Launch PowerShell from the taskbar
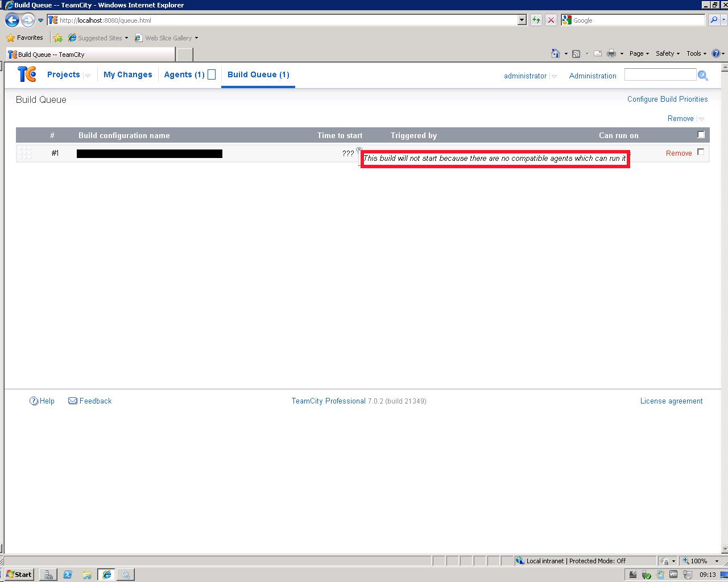 click(x=68, y=575)
